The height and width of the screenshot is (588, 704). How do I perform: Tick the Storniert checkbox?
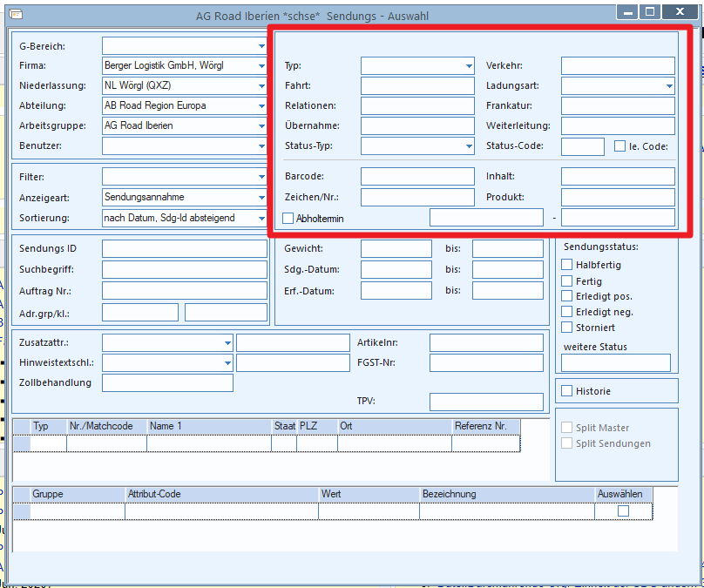566,328
